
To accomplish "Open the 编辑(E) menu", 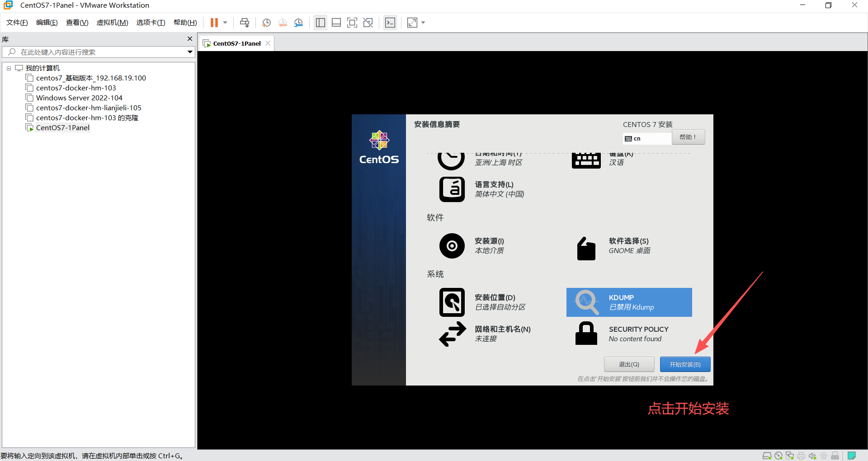I will (47, 23).
